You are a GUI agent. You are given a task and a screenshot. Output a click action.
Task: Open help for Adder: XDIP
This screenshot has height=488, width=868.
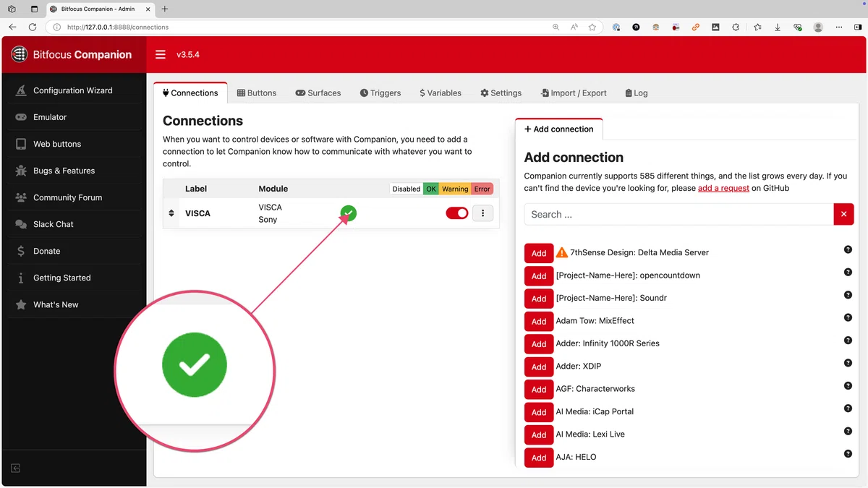(848, 363)
